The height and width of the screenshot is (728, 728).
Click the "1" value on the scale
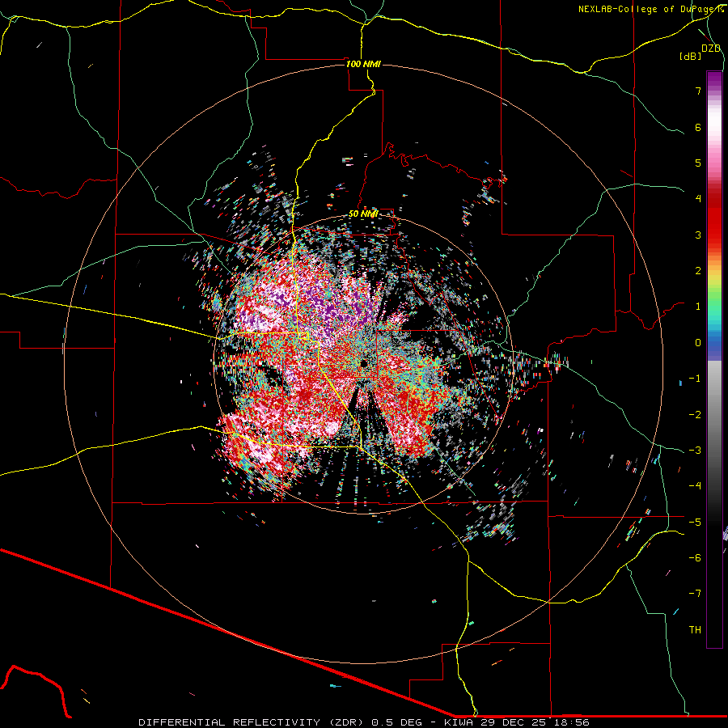(x=698, y=307)
